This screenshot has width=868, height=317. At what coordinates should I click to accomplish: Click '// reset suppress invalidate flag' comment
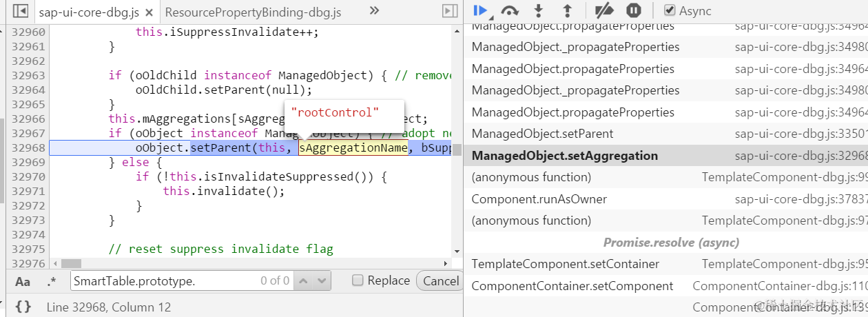[x=220, y=249]
